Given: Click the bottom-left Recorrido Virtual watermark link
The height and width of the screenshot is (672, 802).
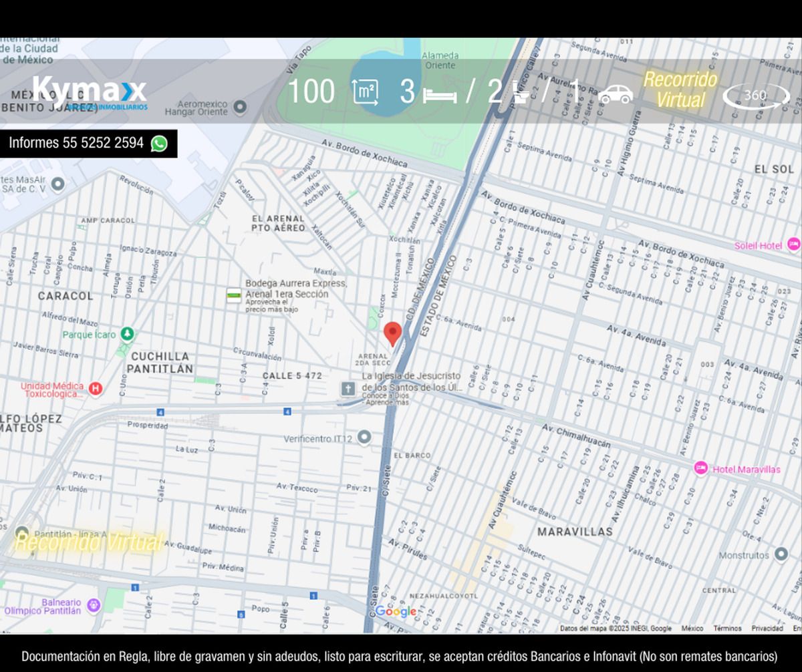Looking at the screenshot, I should [88, 542].
